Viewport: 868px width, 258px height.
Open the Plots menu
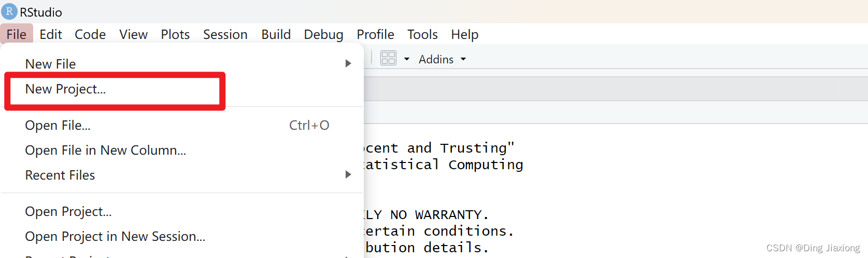[175, 34]
